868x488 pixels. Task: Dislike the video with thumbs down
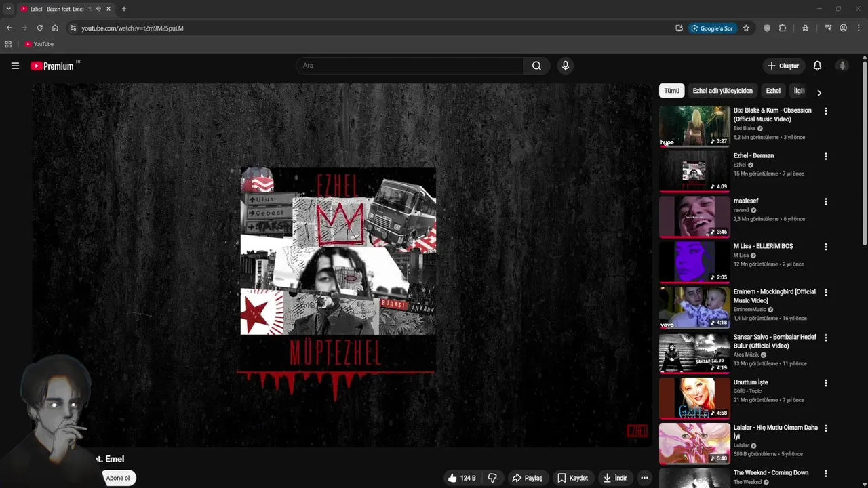(x=492, y=478)
